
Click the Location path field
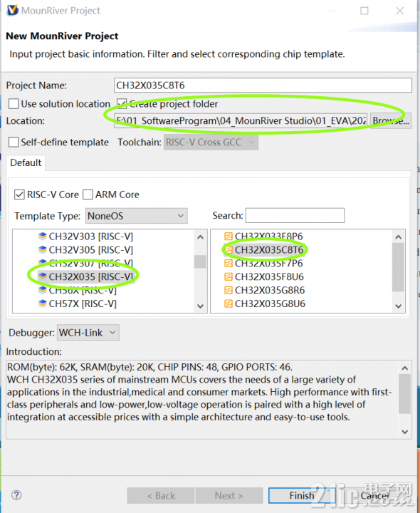point(241,120)
